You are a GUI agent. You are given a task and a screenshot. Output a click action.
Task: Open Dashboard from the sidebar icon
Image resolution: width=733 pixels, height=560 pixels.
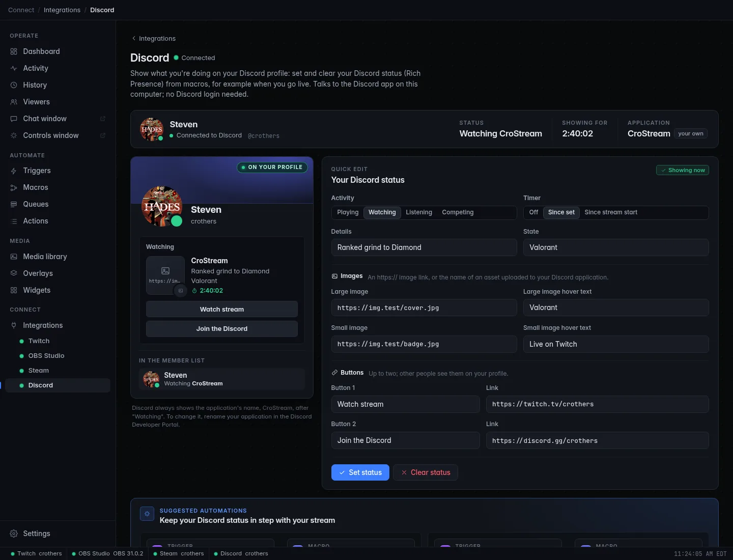[14, 51]
